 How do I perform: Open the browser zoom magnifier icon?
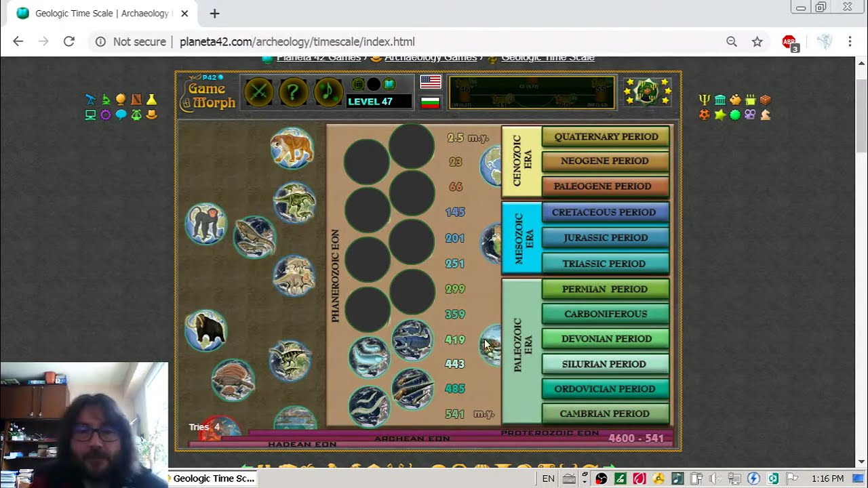tap(732, 41)
